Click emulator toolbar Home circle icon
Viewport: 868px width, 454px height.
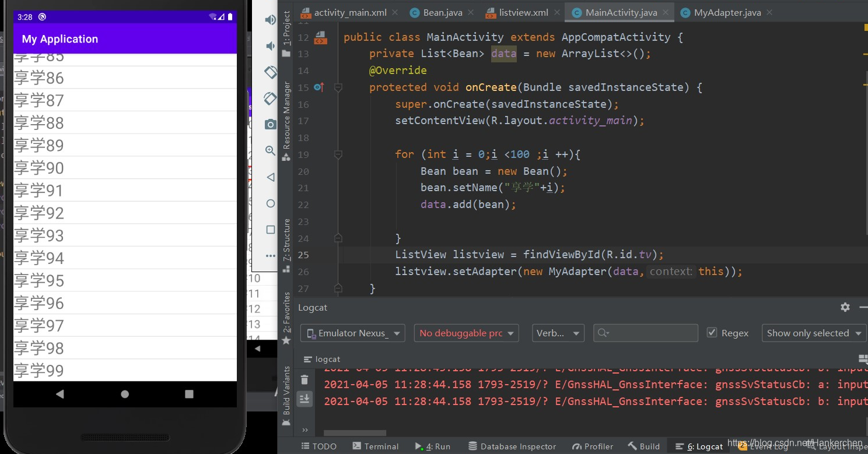click(x=271, y=203)
